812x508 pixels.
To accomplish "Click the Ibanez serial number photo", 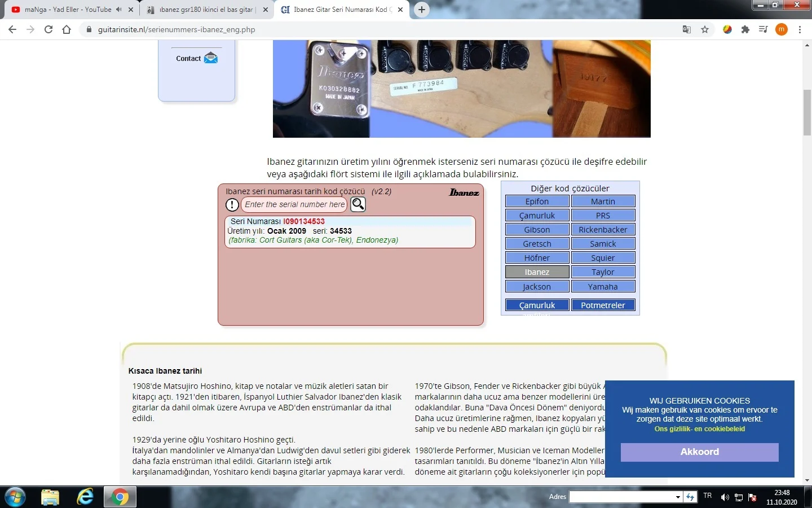I will 461,89.
